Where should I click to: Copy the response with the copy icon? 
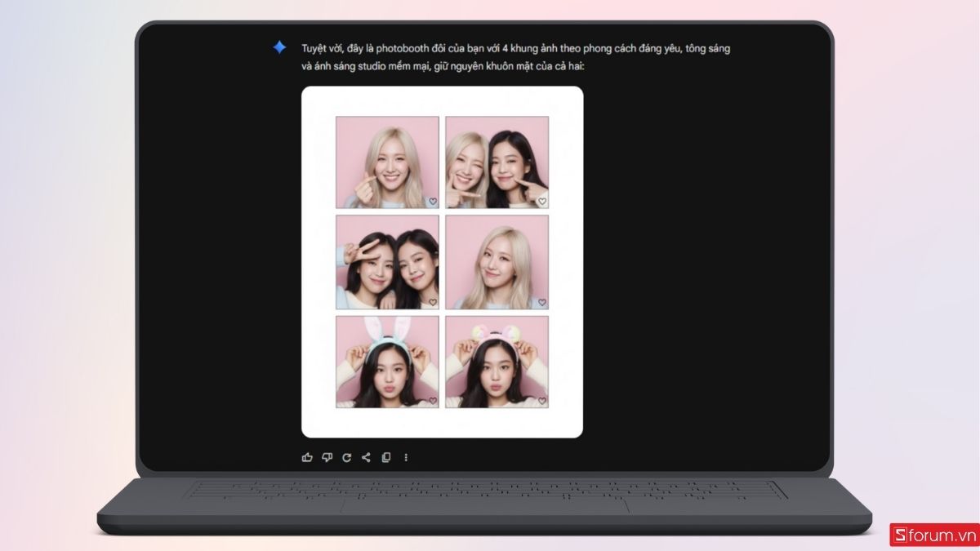pos(386,457)
